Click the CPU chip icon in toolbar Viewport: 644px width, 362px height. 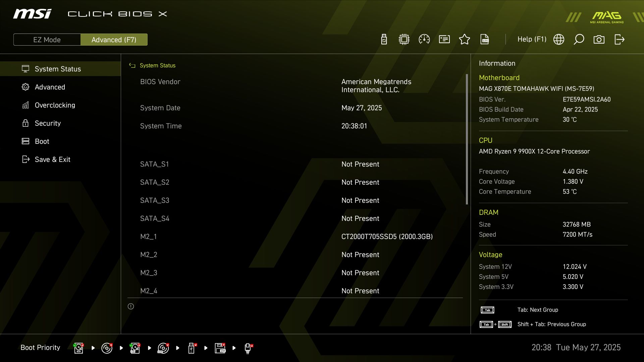click(404, 40)
